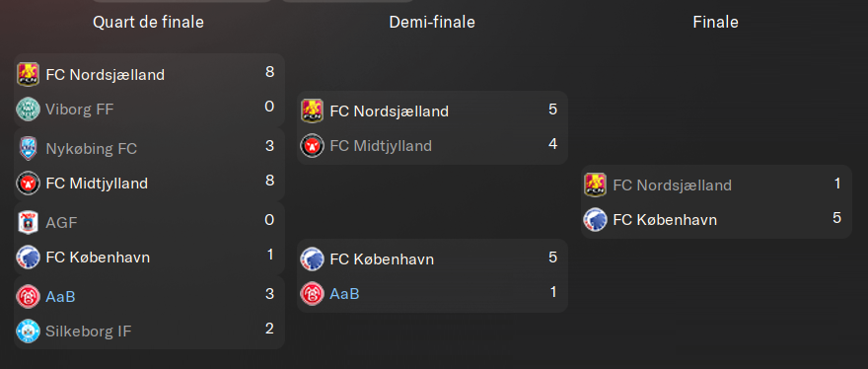
Task: Click the score 8 beside FC Nordsjælland
Action: pyautogui.click(x=269, y=72)
